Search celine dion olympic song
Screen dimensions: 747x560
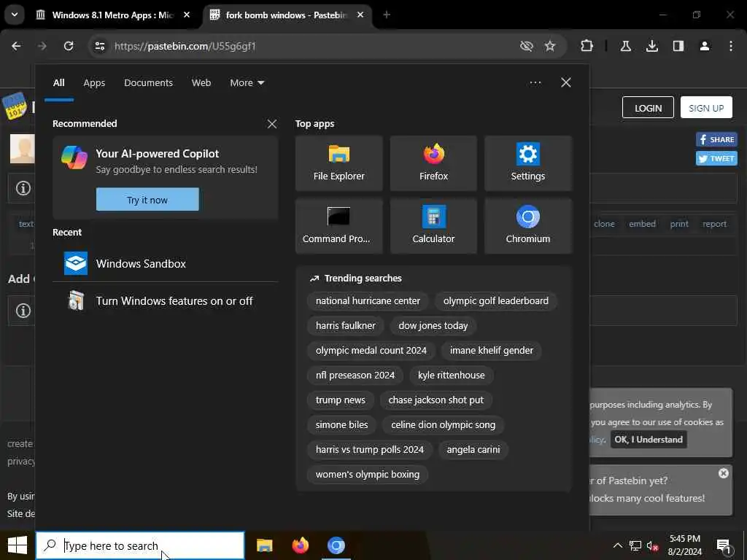[443, 425]
